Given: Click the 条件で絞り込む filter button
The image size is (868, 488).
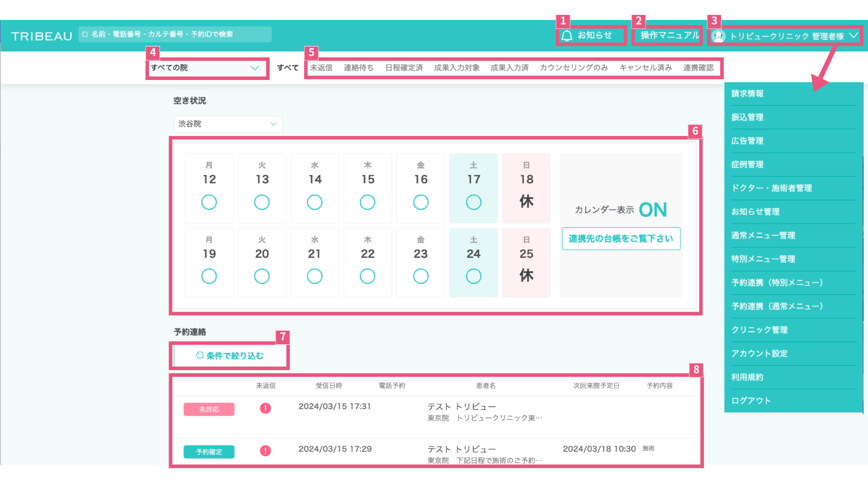Looking at the screenshot, I should (x=230, y=356).
